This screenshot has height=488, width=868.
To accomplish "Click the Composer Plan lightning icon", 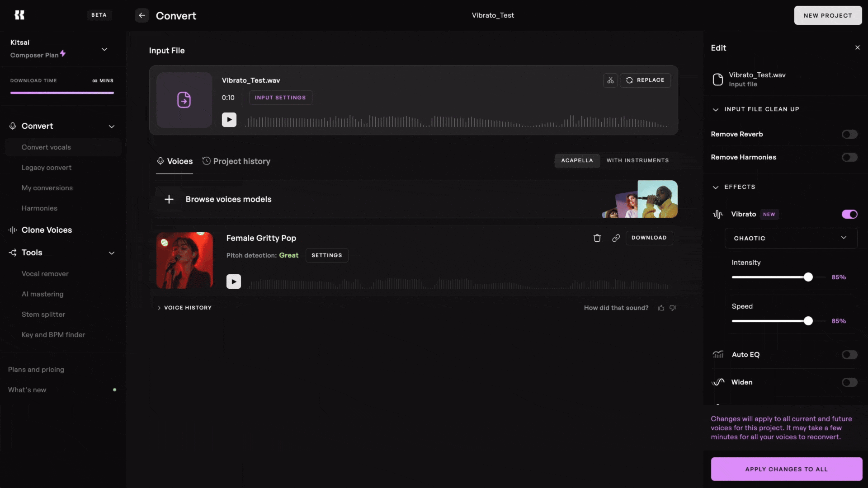I will pos(63,53).
